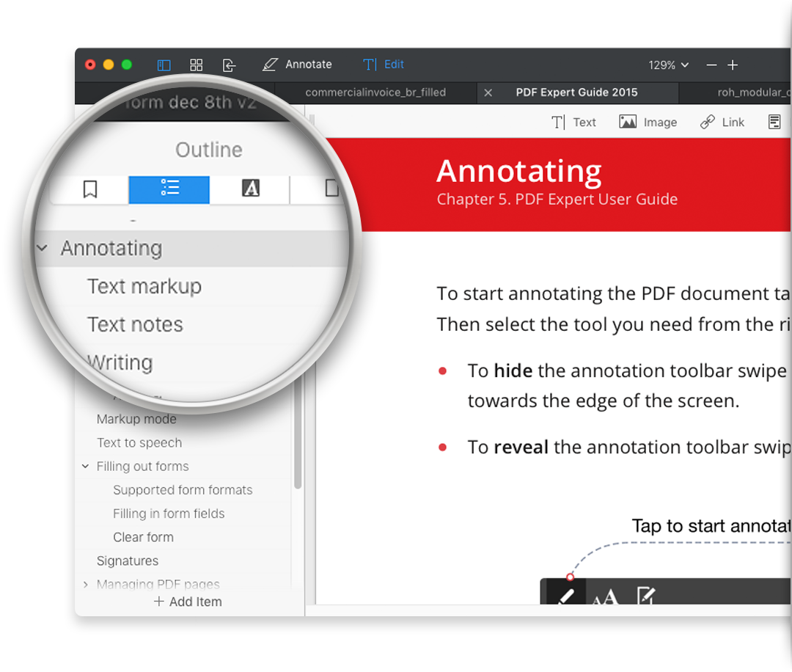
Task: Zoom in with the plus button
Action: point(733,65)
